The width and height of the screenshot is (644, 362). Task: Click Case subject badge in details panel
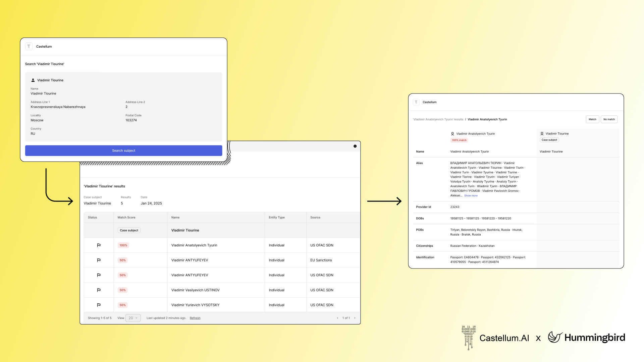click(x=549, y=140)
